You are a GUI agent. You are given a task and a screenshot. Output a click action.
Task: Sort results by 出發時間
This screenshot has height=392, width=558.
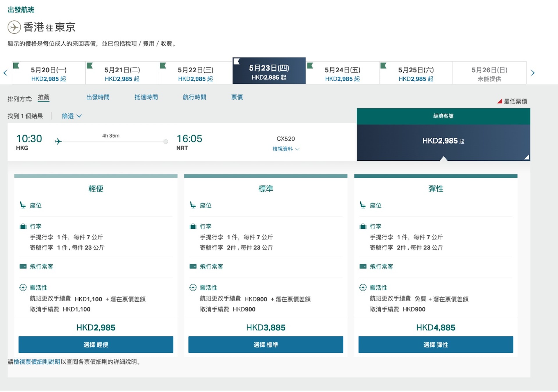98,97
